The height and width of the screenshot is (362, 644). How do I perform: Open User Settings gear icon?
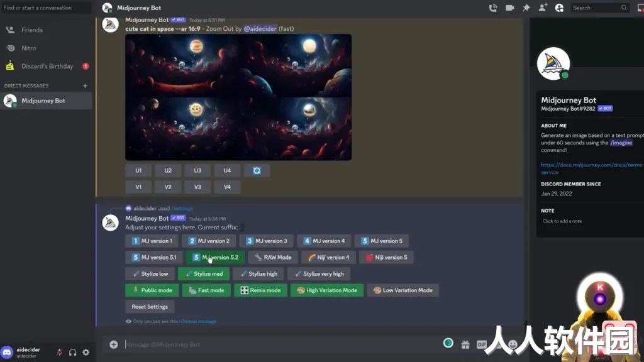[86, 352]
